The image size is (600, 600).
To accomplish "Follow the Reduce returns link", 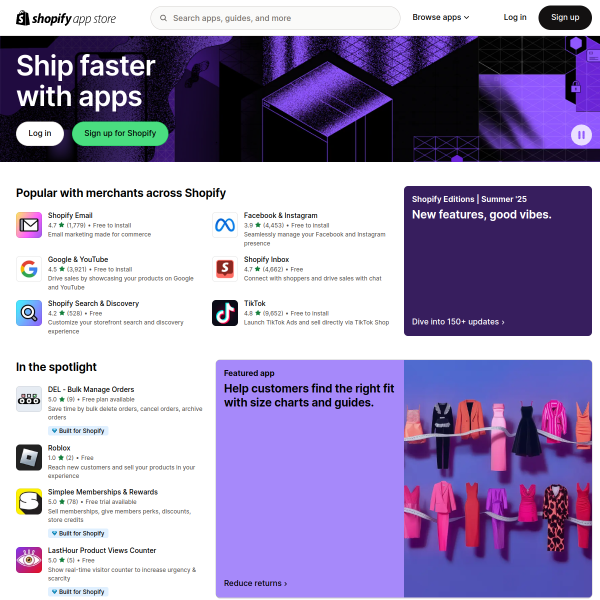I will click(255, 583).
